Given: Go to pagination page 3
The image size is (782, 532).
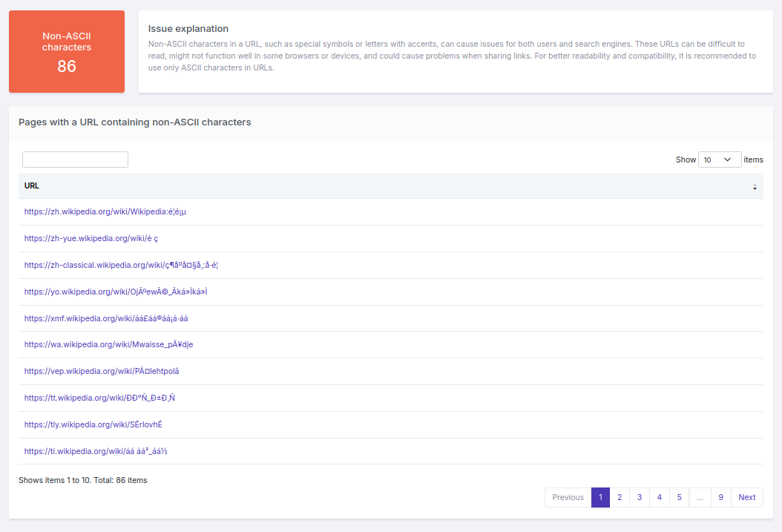Looking at the screenshot, I should tap(640, 498).
